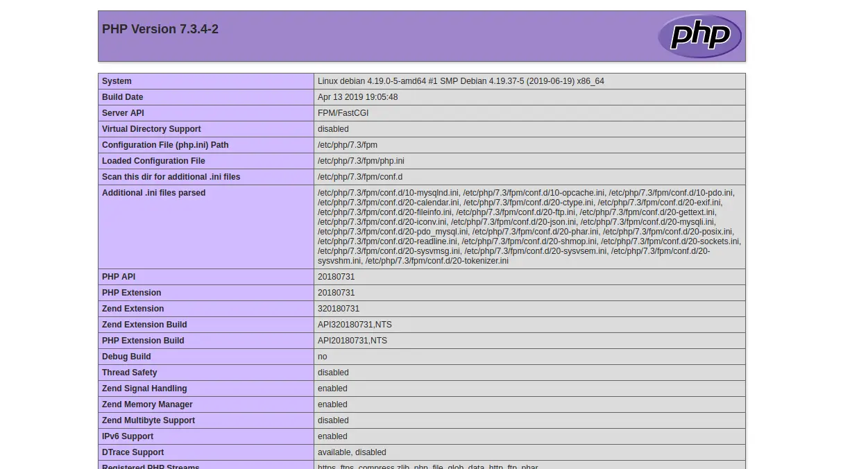Click the PHP API value '20180731'
Image resolution: width=868 pixels, height=469 pixels.
coord(336,277)
